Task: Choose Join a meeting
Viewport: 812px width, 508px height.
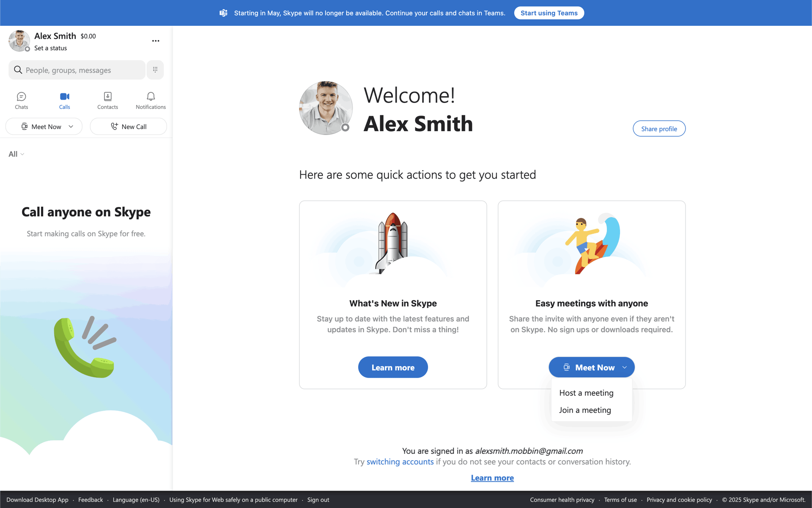Action: [585, 410]
